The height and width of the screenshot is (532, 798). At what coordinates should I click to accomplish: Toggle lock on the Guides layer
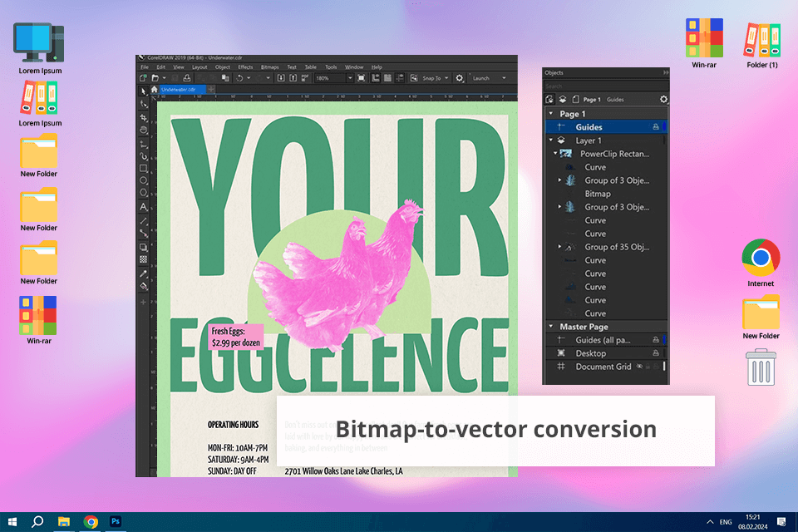(x=656, y=126)
